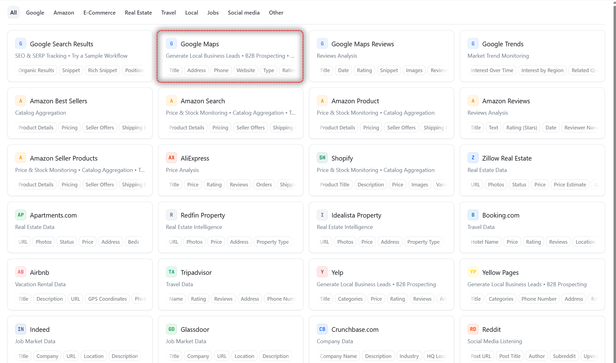The height and width of the screenshot is (363, 616).
Task: Click the Company Name tag on Crunchbase card
Action: (338, 356)
